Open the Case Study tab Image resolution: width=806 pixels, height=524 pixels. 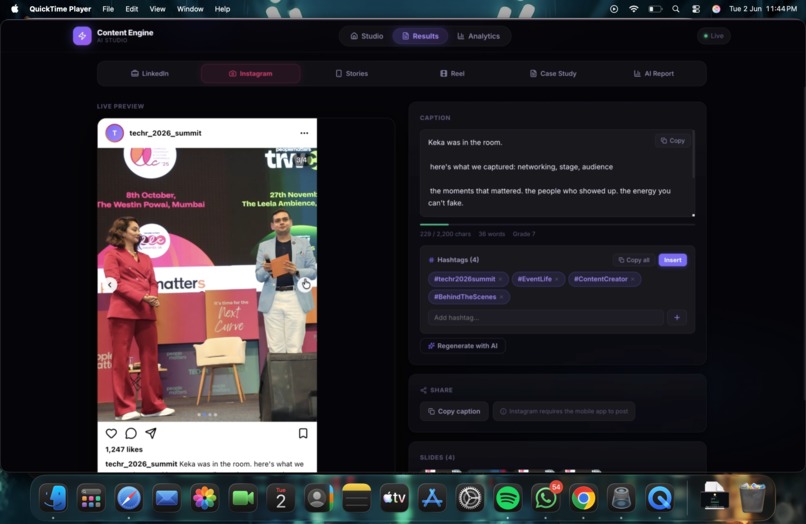point(553,74)
